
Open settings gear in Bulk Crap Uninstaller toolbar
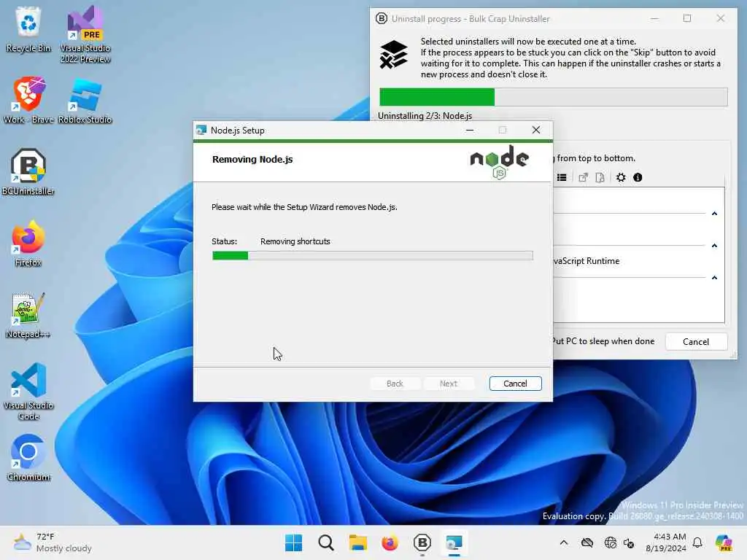621,178
